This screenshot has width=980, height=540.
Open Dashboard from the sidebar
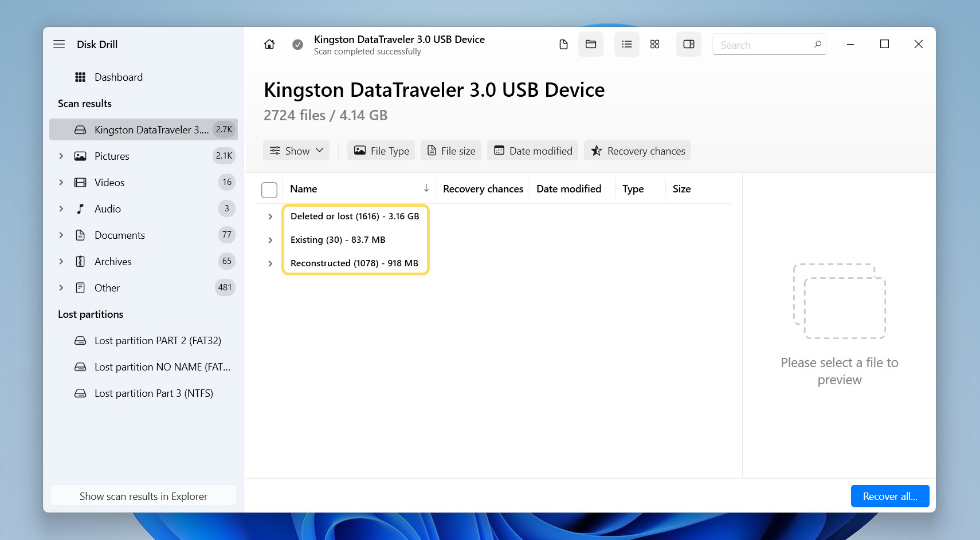click(118, 77)
